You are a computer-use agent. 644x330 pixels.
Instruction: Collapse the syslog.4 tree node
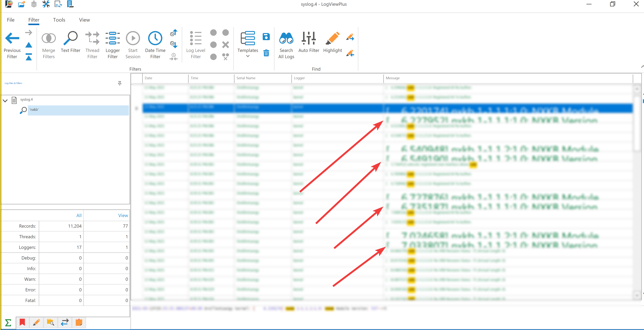point(5,101)
